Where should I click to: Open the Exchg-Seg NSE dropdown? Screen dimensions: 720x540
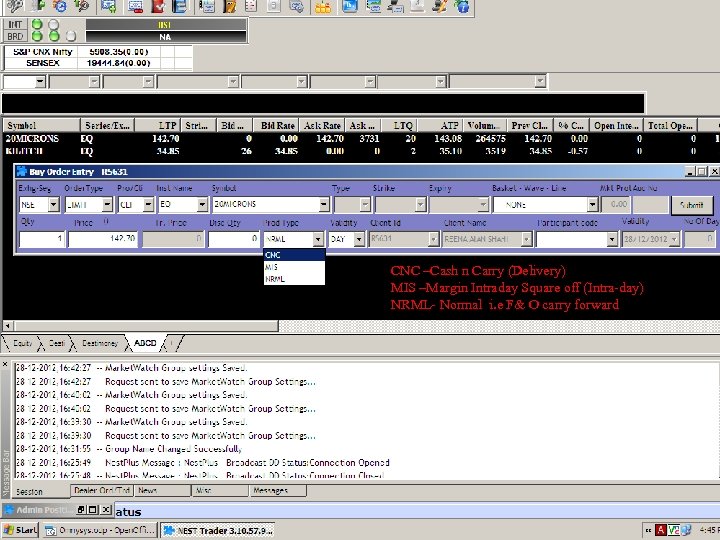tap(54, 204)
